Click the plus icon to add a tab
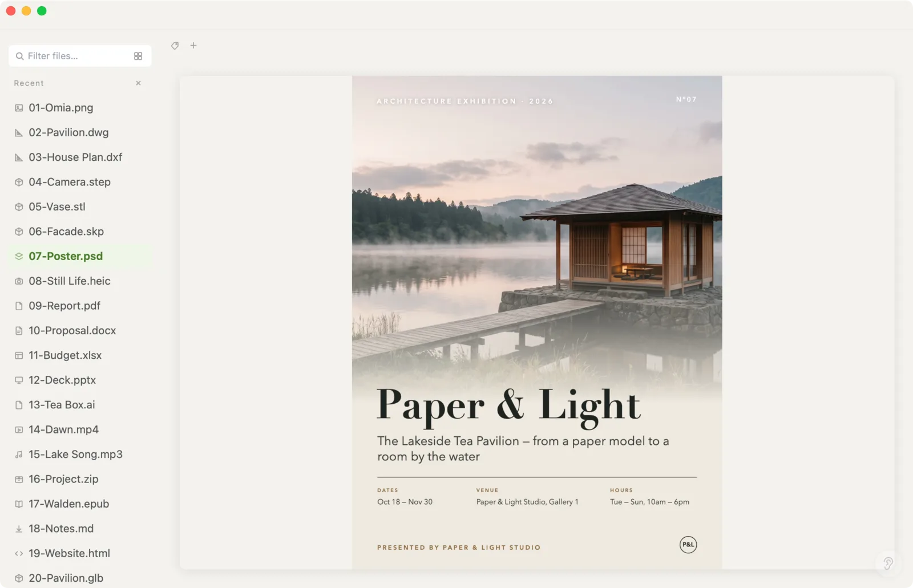The image size is (913, 588). tap(193, 46)
